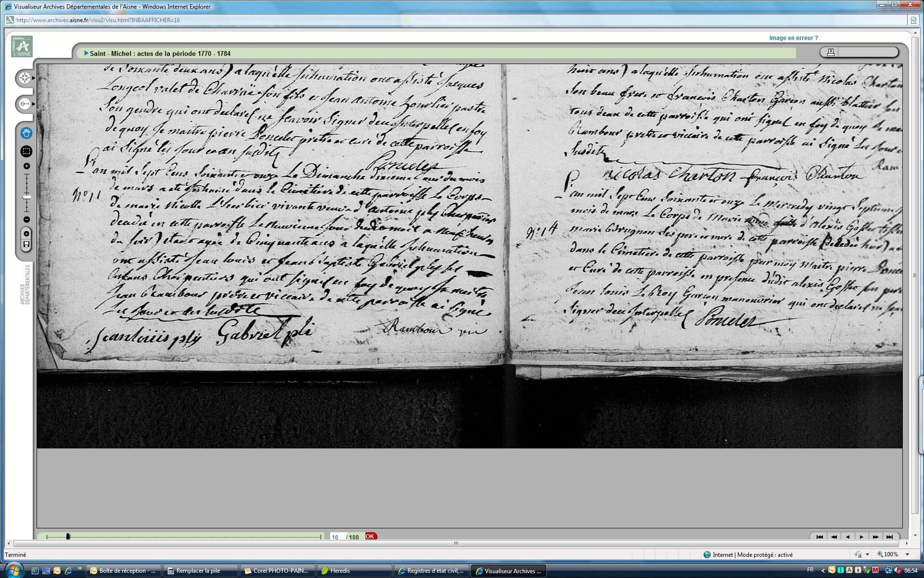
Task: Go back to the previous page
Action: 847,537
